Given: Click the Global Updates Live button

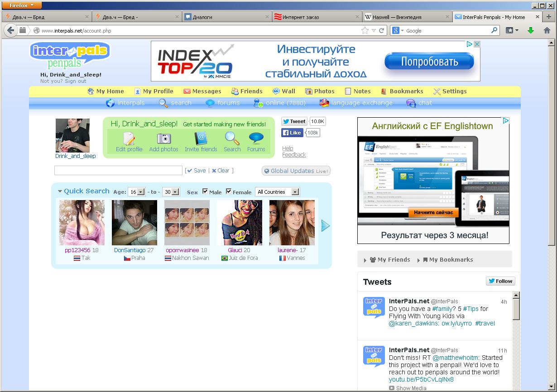Looking at the screenshot, I should tap(296, 171).
